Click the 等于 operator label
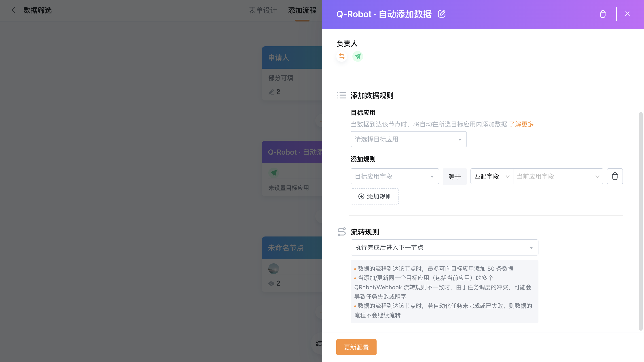 [455, 176]
